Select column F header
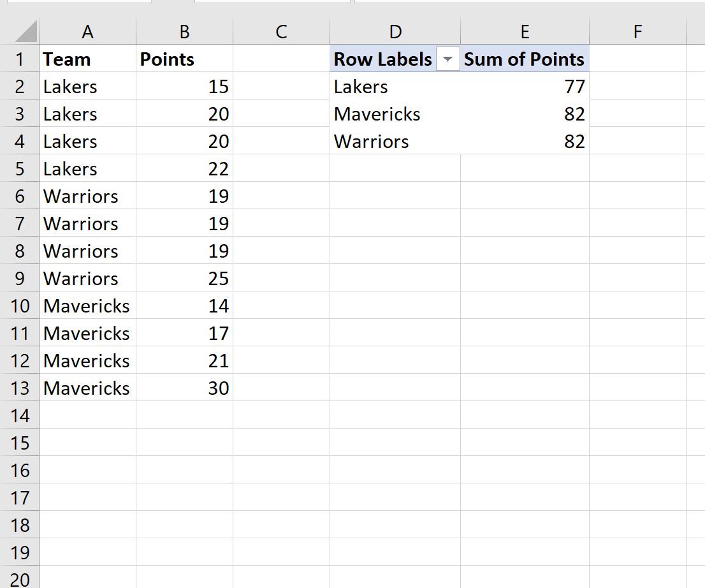The height and width of the screenshot is (588, 705). 637,31
